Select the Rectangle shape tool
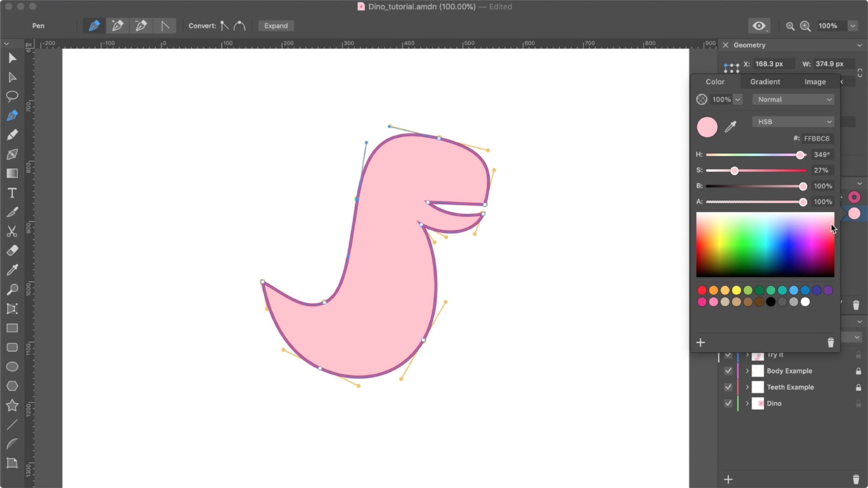Viewport: 868px width, 488px height. click(12, 328)
